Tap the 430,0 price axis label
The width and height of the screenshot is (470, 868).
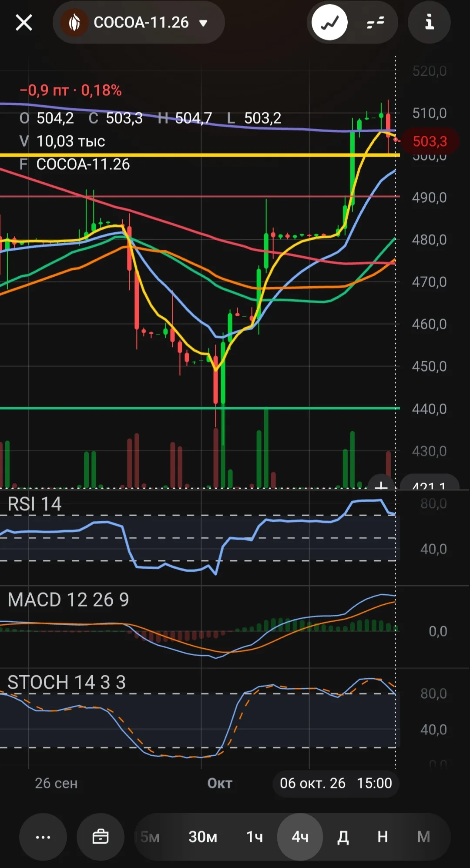430,451
